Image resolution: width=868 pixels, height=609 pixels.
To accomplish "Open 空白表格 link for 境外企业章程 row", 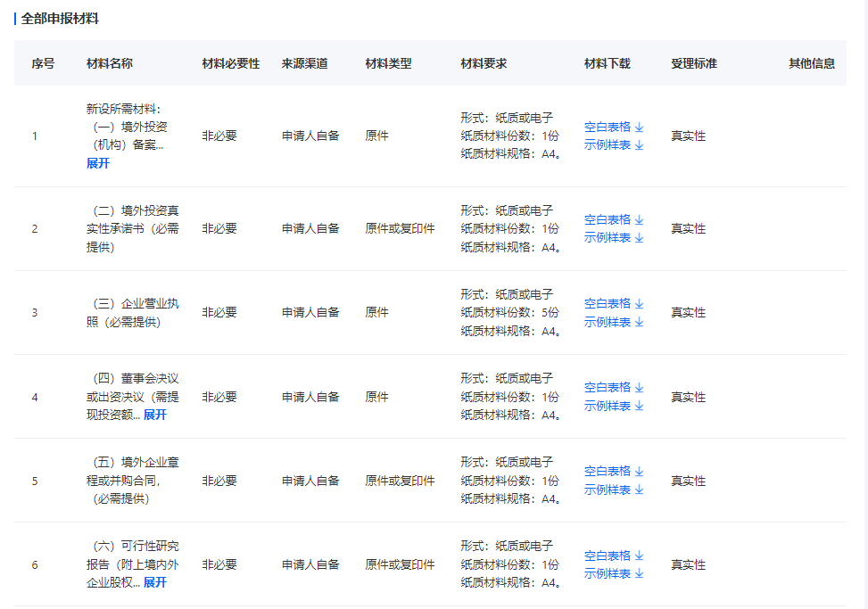I will [x=608, y=471].
